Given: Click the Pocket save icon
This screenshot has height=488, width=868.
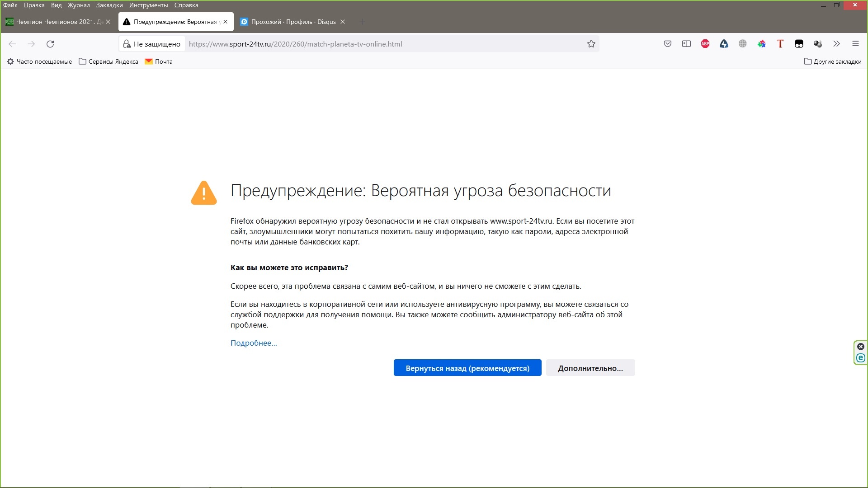Looking at the screenshot, I should 667,44.
